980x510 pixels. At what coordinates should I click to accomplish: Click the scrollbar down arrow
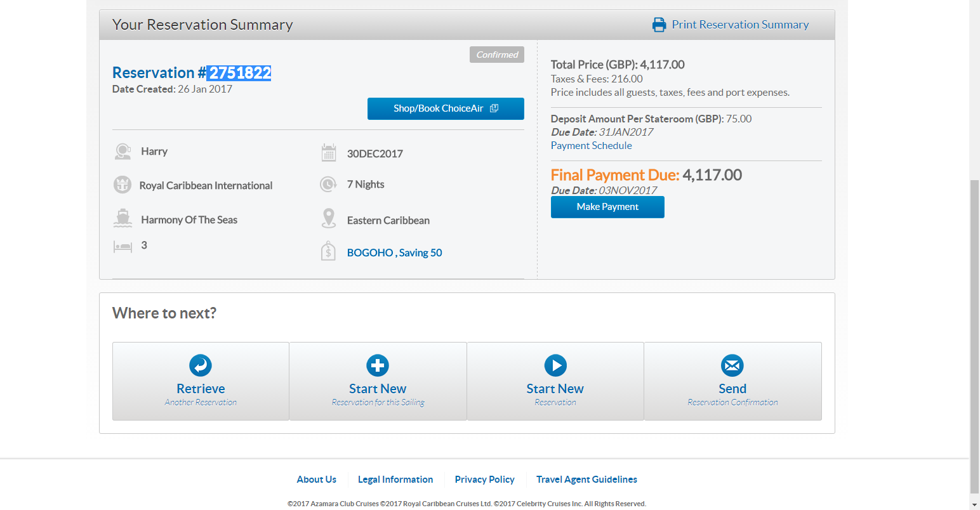pyautogui.click(x=975, y=504)
